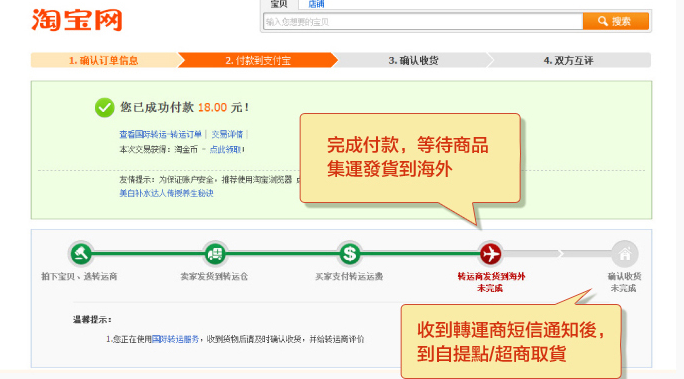Open the 美白补水达人 promotional link
Screen dimensions: 684x379
[166, 193]
